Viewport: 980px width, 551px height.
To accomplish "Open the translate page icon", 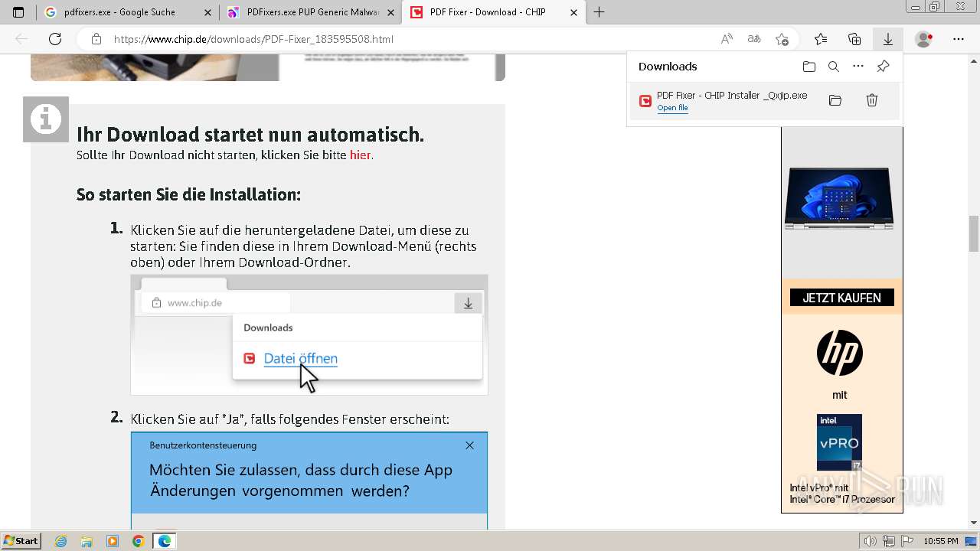I will point(754,39).
